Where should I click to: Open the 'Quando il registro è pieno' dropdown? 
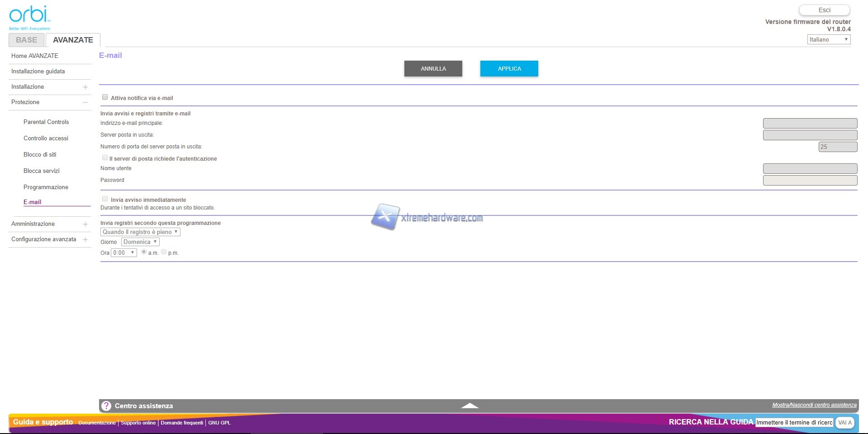pos(140,232)
